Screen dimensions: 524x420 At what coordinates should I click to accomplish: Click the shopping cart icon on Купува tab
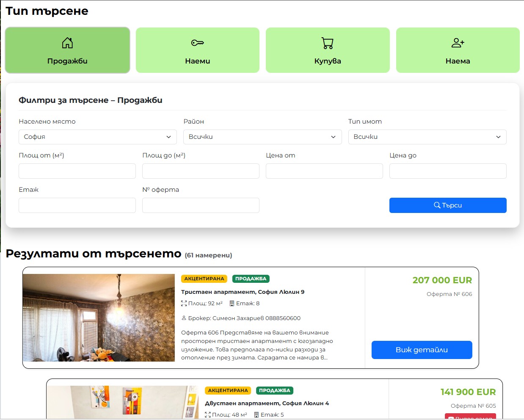pyautogui.click(x=328, y=43)
